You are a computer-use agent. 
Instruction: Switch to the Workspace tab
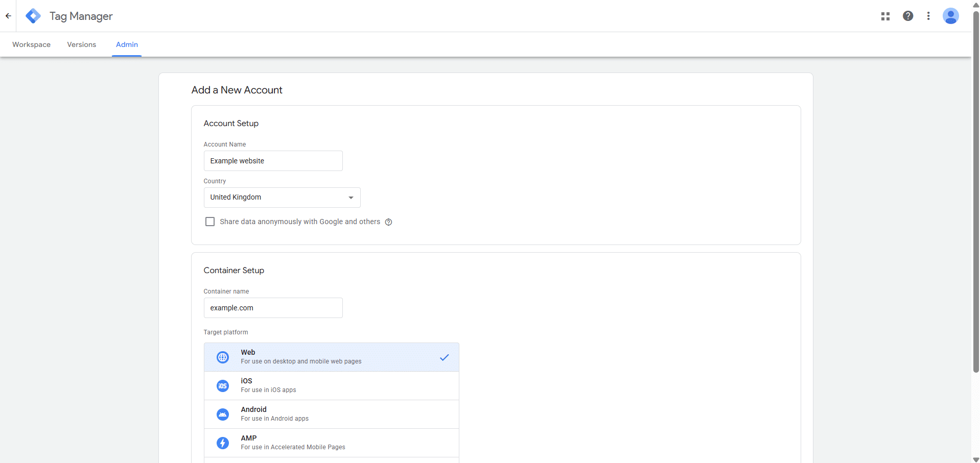point(31,44)
